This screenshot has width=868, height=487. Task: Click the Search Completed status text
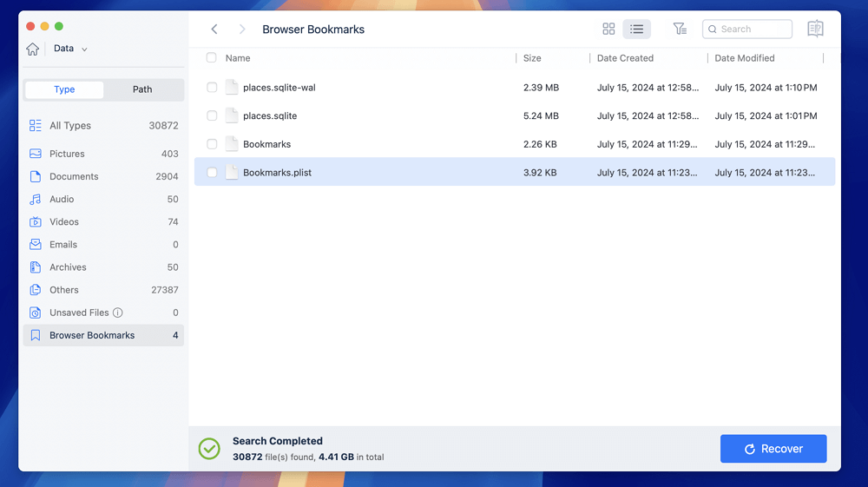click(x=278, y=441)
